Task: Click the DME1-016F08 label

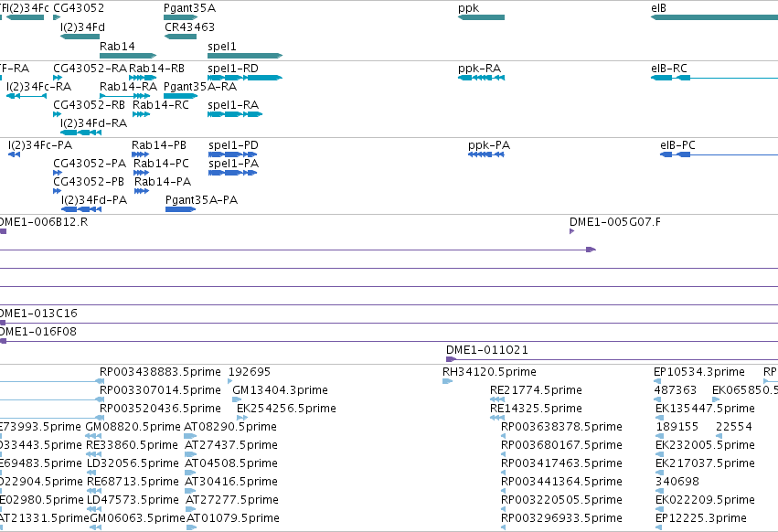Action: tap(38, 332)
